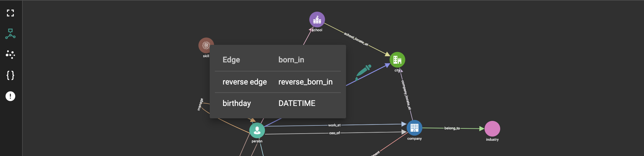
Task: Open the schema graph view icon
Action: 10,34
